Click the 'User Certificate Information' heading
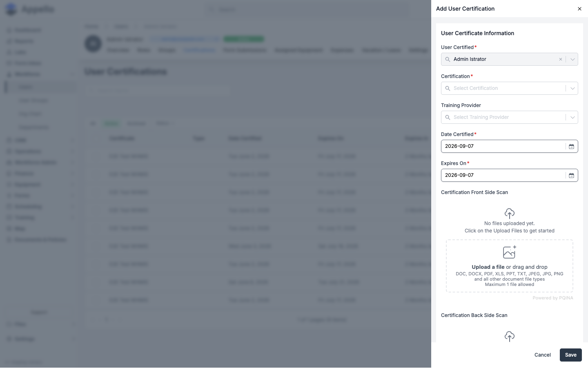The height and width of the screenshot is (375, 588). point(478,33)
